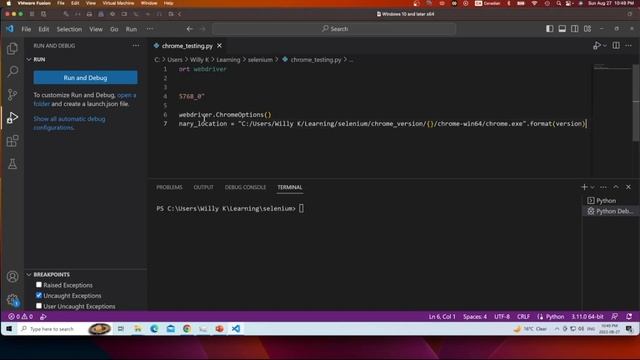Open the Explorer view in activity bar

pos(12,49)
